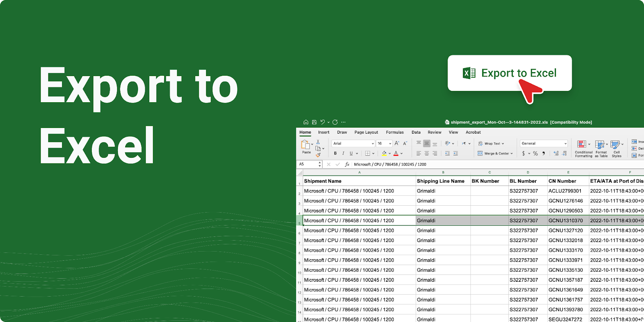Increase the cell indent
The width and height of the screenshot is (644, 322).
pos(456,153)
